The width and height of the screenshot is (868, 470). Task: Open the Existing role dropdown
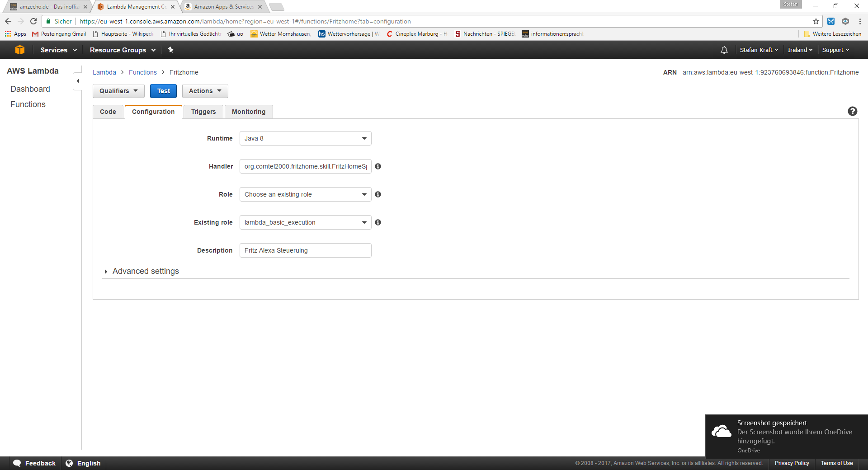tap(305, 222)
